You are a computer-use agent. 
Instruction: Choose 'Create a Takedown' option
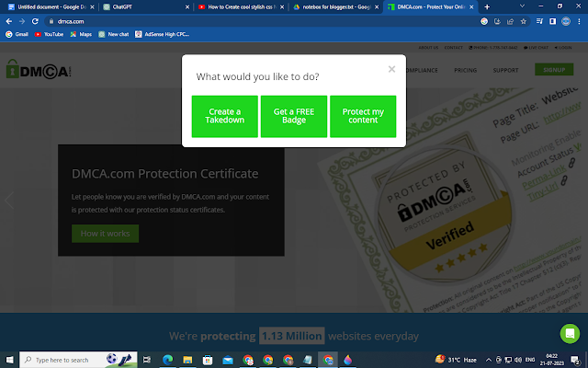[224, 116]
